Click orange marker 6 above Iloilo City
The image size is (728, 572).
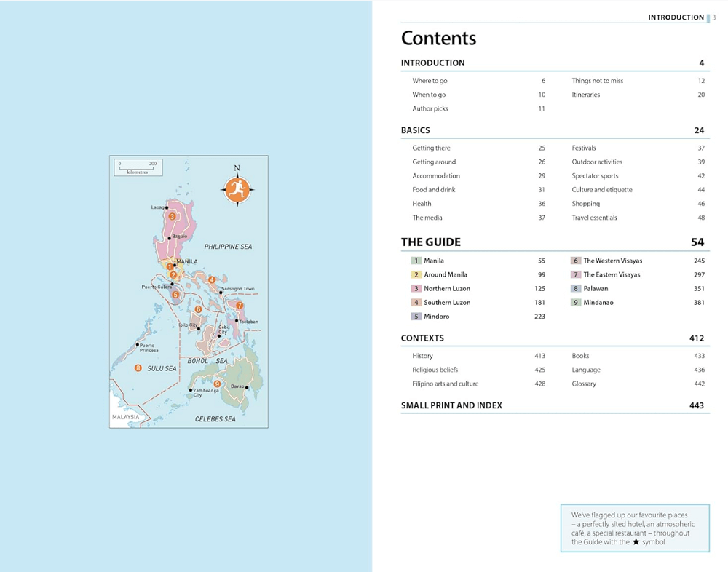tap(198, 309)
